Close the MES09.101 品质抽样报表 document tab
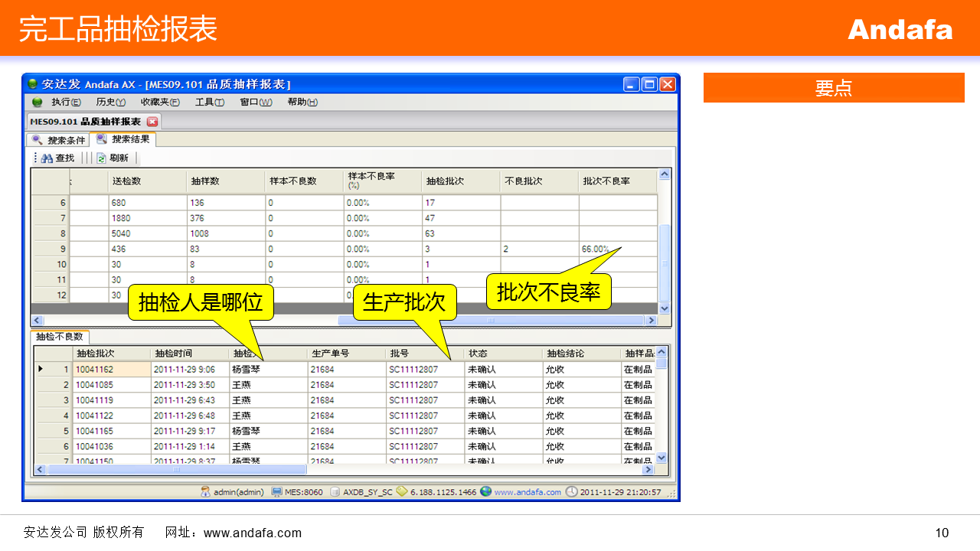 pos(152,122)
